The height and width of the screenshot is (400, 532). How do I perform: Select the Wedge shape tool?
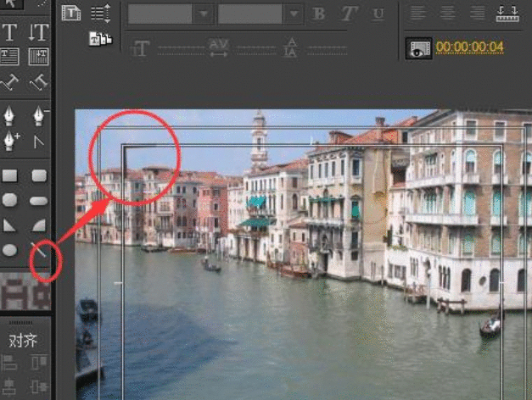pyautogui.click(x=10, y=225)
